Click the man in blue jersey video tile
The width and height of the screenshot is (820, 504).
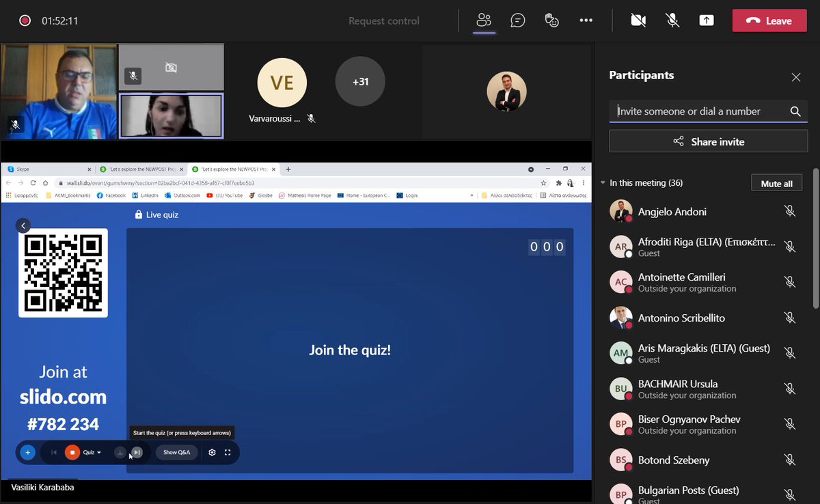(x=59, y=92)
